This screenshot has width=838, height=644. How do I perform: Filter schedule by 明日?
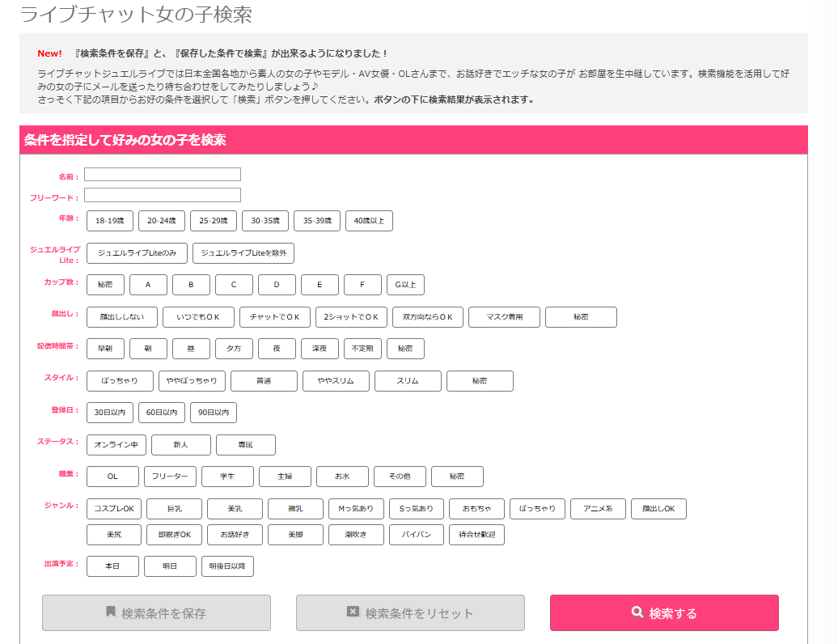[170, 566]
